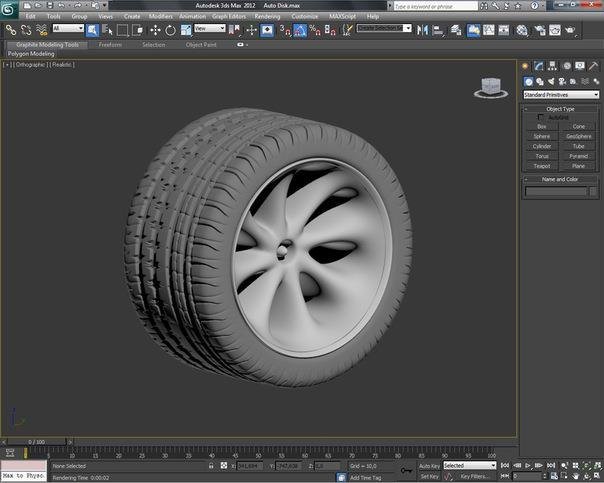
Task: Open the Material Editor
Action: coord(522,30)
